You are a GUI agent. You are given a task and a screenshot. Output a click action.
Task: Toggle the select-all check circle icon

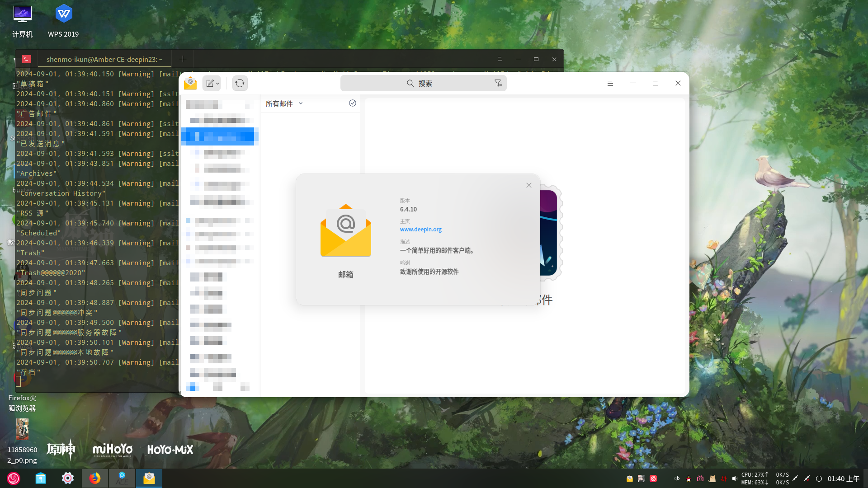pos(353,103)
